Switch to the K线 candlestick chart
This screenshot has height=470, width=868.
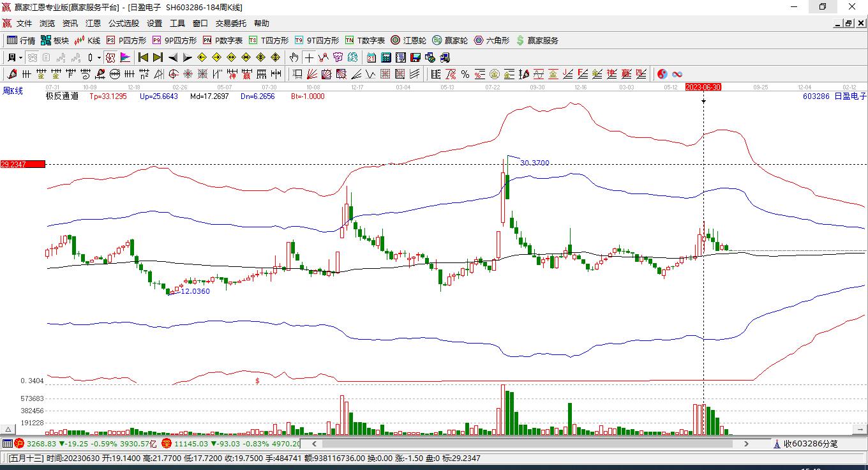point(87,40)
